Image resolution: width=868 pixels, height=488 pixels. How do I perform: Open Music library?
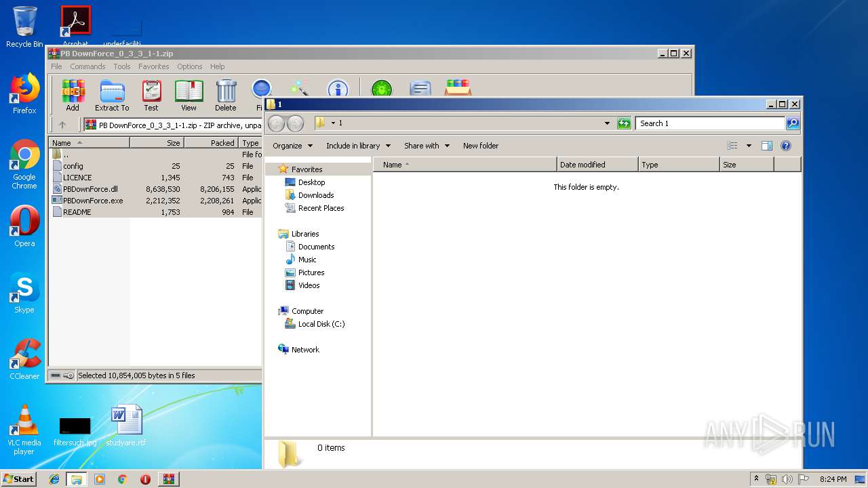coord(307,260)
